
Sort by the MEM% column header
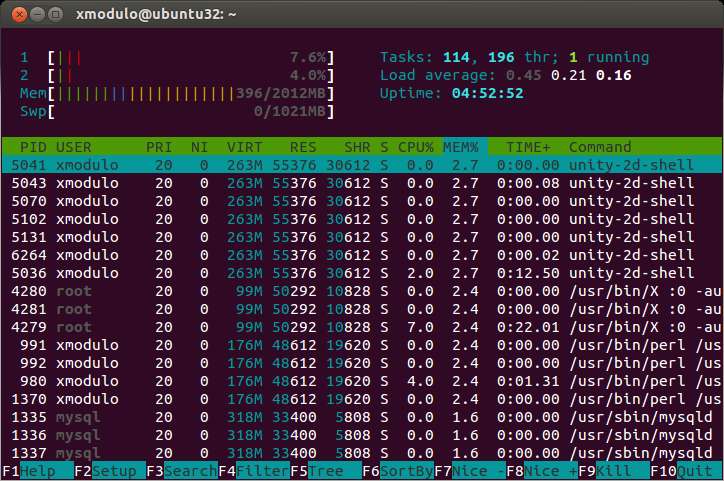pos(462,147)
